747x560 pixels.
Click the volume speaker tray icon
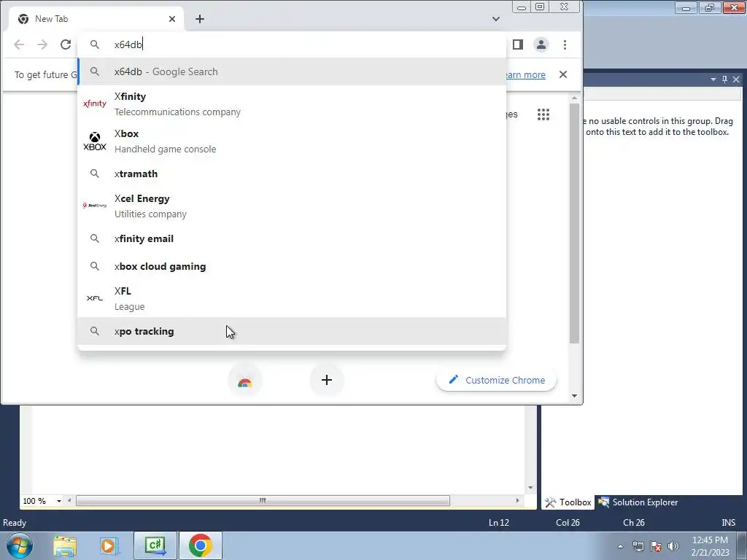tap(673, 546)
